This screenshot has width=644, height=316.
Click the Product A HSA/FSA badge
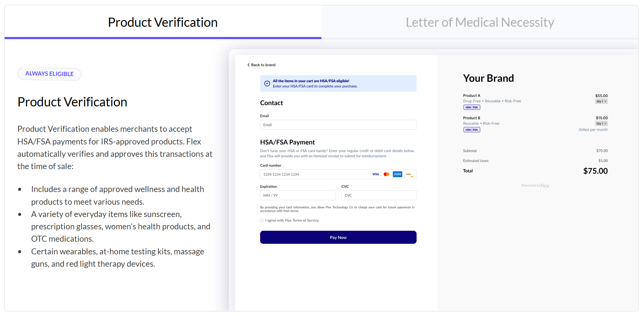coord(472,107)
